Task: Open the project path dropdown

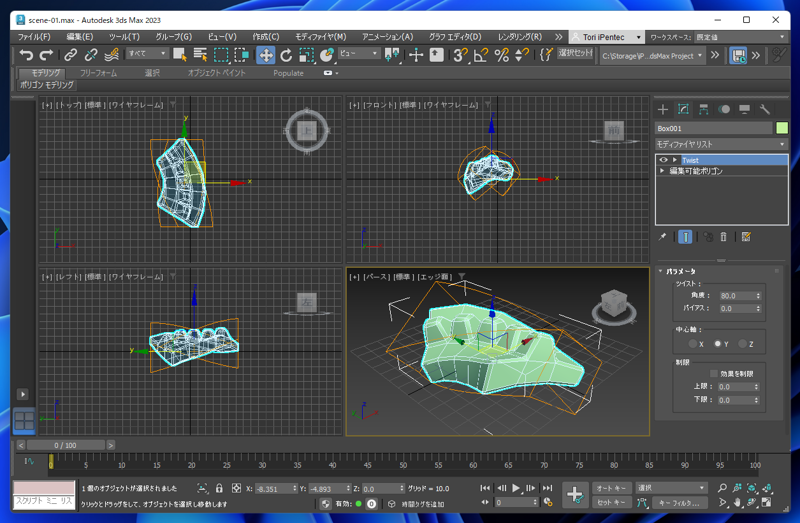Action: [x=653, y=56]
